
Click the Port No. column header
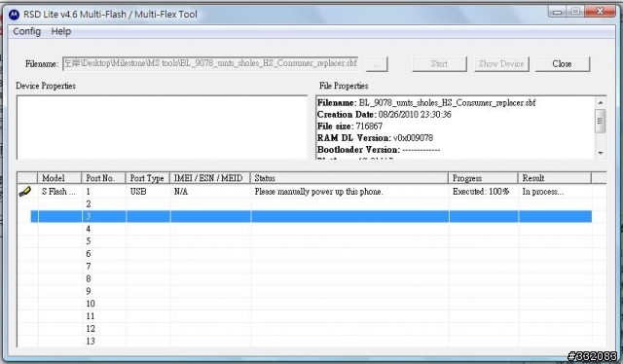point(103,178)
